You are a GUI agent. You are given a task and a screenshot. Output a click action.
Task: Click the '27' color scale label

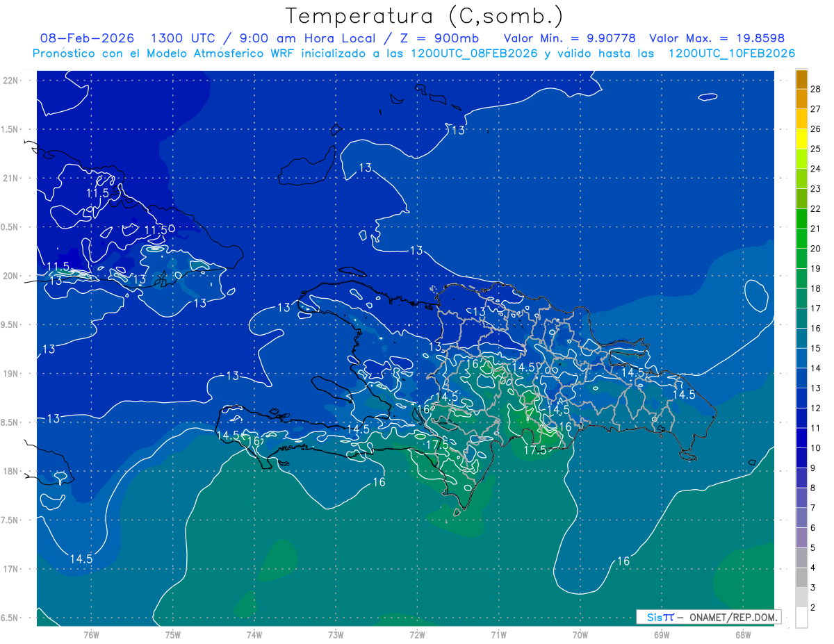pos(816,108)
